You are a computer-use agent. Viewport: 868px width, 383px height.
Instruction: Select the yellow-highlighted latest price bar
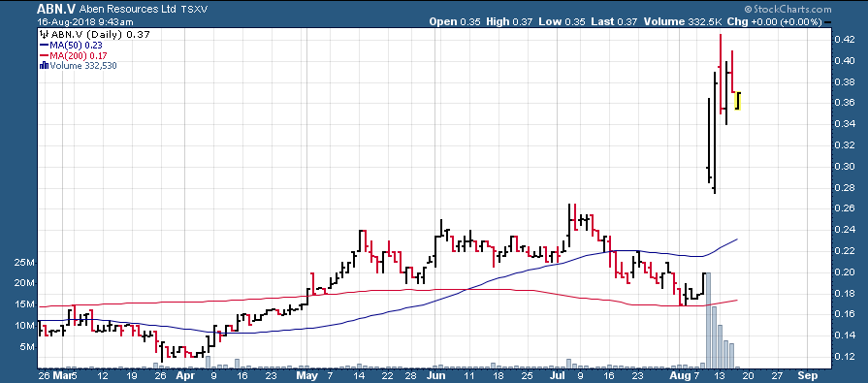(737, 101)
